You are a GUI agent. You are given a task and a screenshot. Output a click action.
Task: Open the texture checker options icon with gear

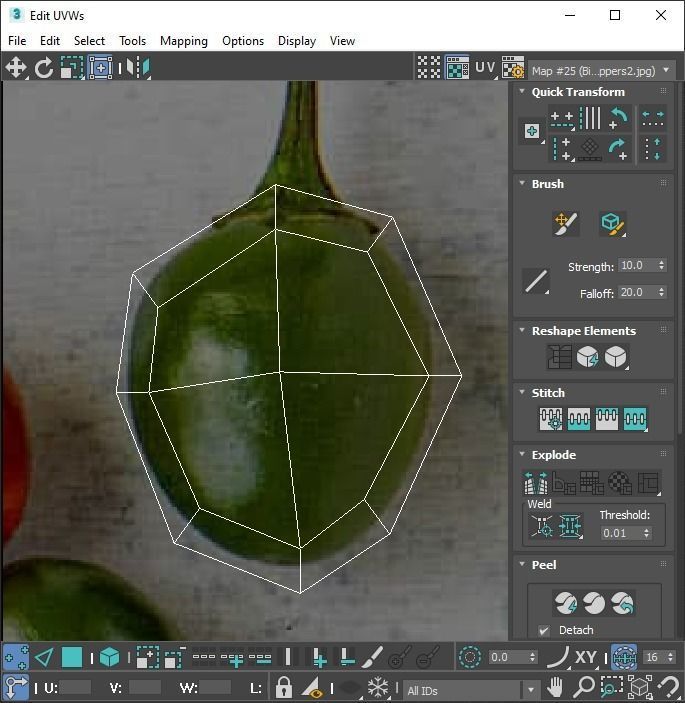pyautogui.click(x=513, y=68)
